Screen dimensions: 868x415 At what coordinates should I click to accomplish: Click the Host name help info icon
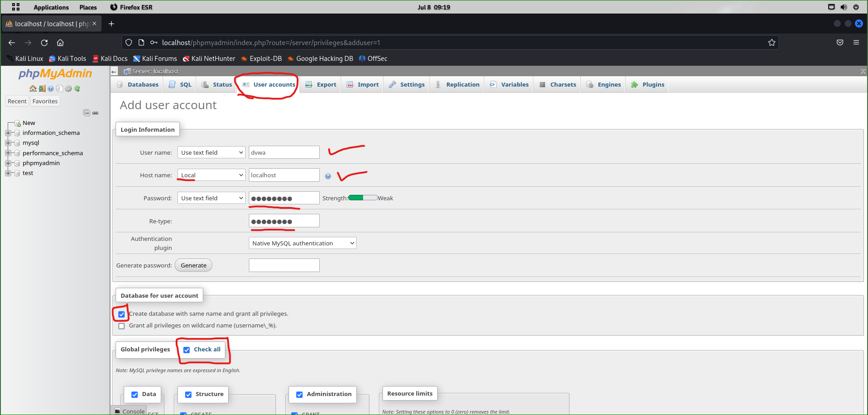tap(328, 176)
